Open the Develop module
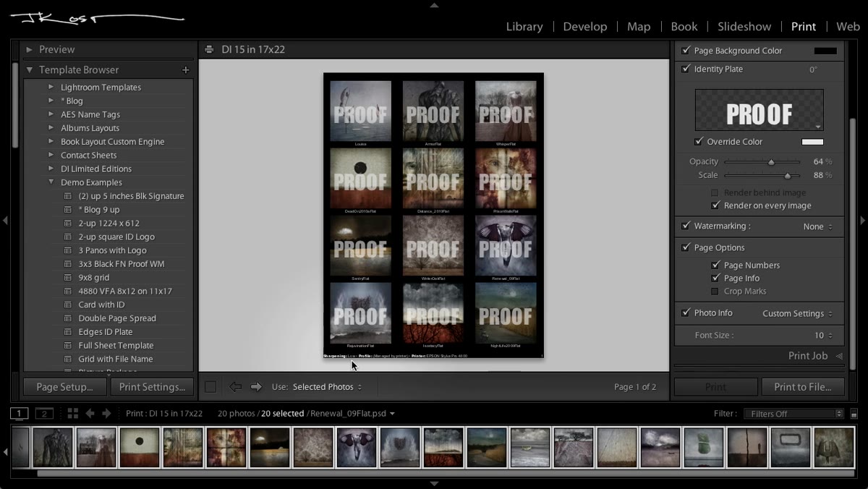868x489 pixels. (x=585, y=27)
